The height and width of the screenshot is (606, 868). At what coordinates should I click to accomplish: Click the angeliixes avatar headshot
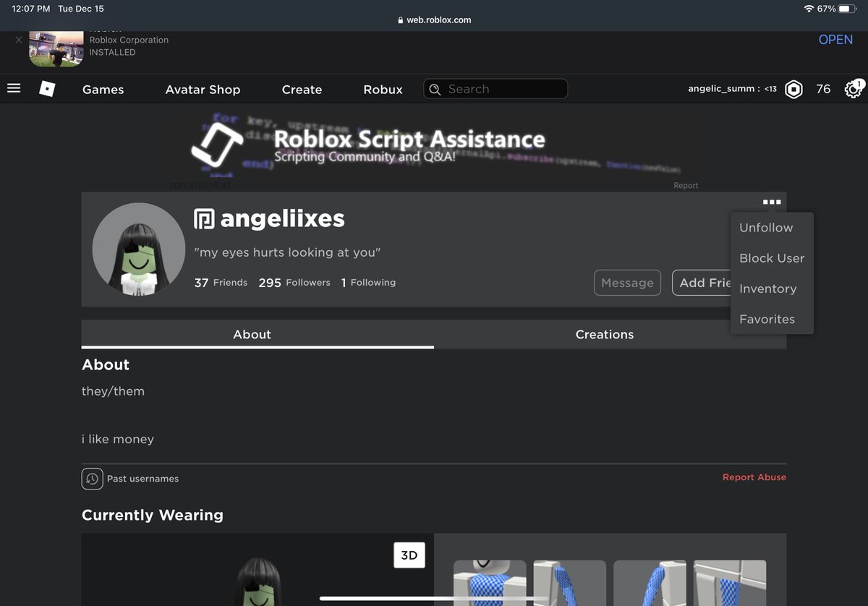coord(139,249)
